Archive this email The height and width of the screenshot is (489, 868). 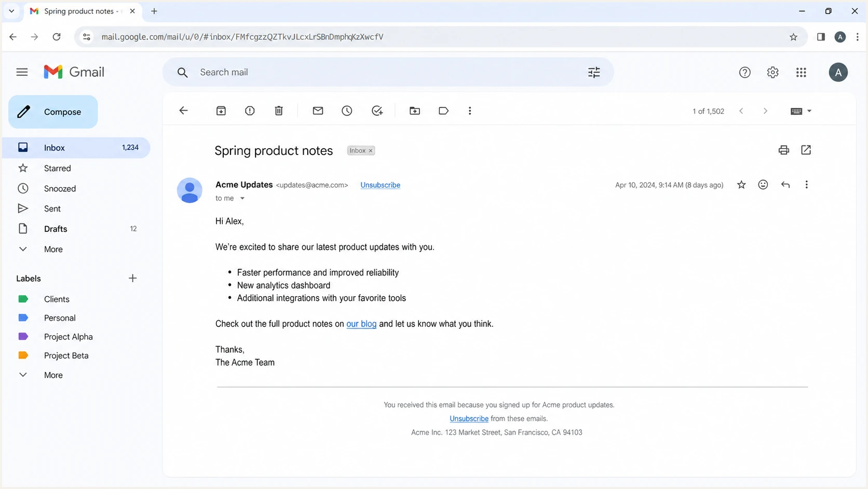[221, 111]
